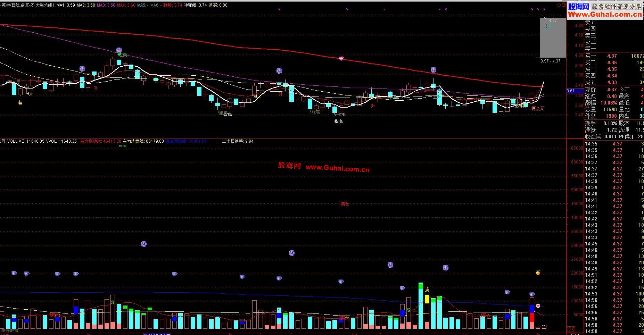The width and height of the screenshot is (644, 335).
Task: Click the 买四 row with price 4.34
Action: (614, 76)
